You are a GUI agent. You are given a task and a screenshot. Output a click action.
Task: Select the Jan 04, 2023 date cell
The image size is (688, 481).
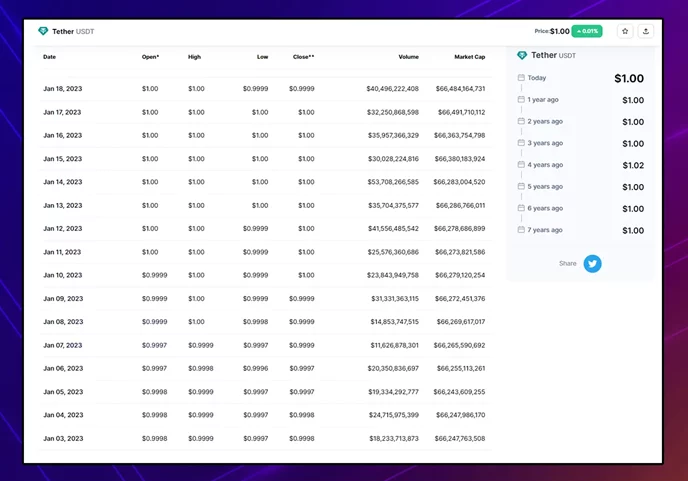[x=63, y=415]
